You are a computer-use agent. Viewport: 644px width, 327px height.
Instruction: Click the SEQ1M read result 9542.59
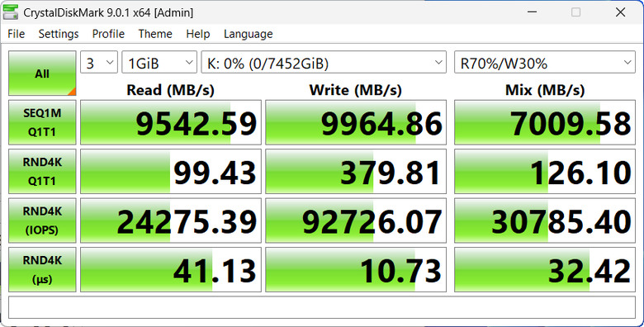coord(171,122)
